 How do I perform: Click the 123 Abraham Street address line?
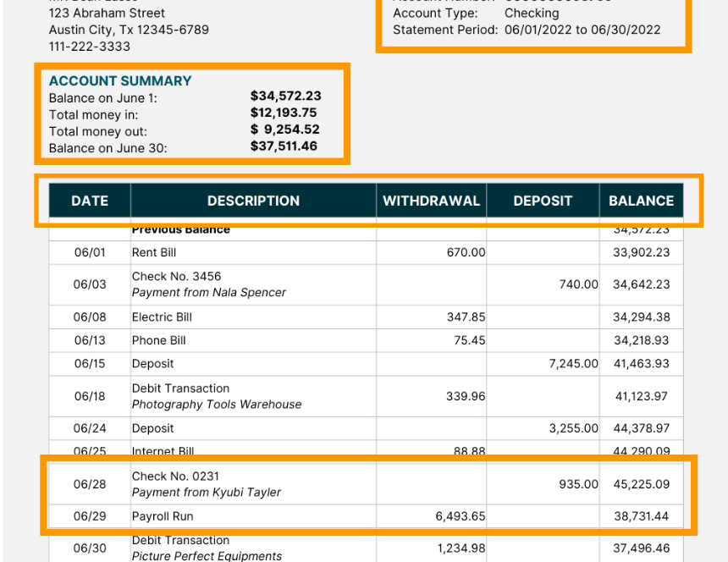[x=107, y=14]
